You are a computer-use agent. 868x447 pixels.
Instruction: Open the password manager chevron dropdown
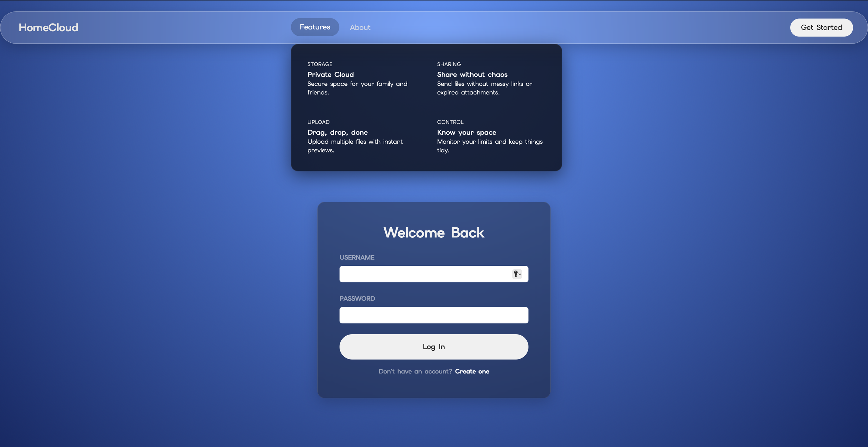(520, 274)
